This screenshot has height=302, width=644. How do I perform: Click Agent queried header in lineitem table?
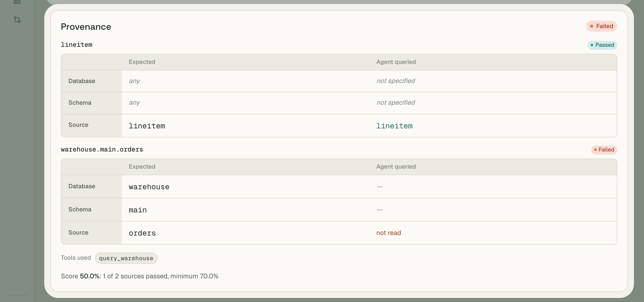click(396, 62)
